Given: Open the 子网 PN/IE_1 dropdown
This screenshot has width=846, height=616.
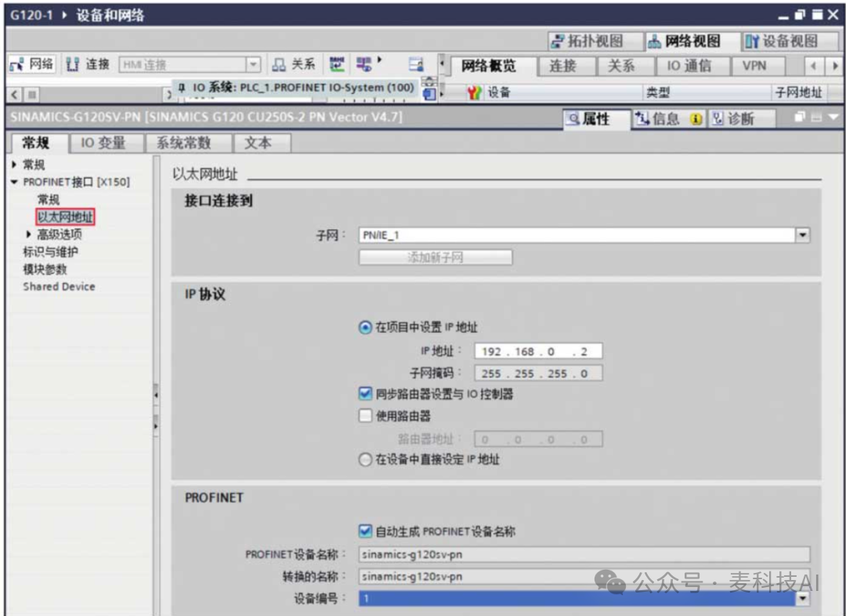Looking at the screenshot, I should 803,235.
